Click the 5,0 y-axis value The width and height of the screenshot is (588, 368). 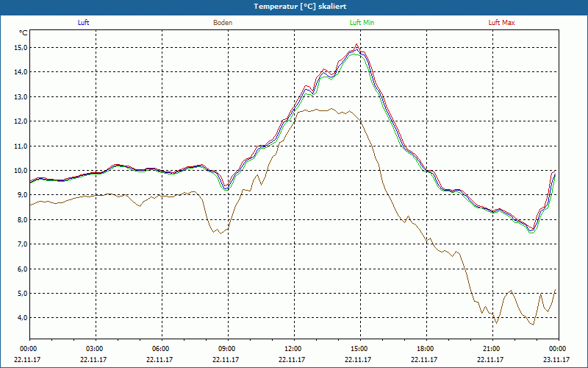[x=23, y=293]
